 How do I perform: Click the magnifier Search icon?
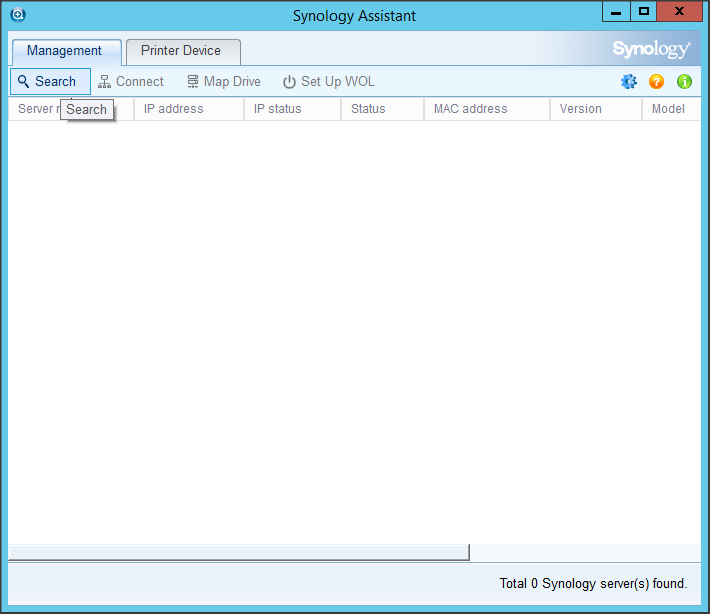[24, 82]
